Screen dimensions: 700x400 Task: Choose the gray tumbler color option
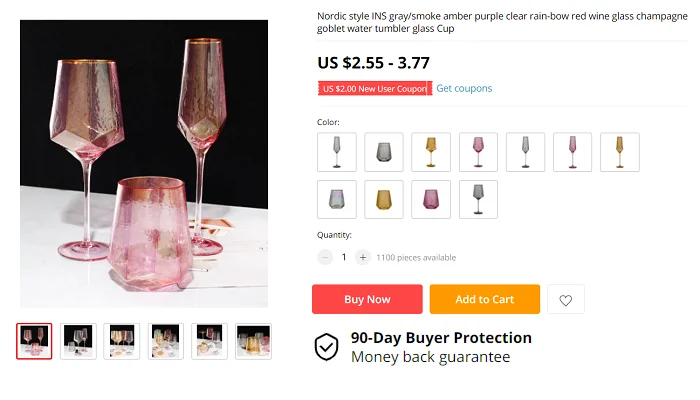[x=384, y=152]
